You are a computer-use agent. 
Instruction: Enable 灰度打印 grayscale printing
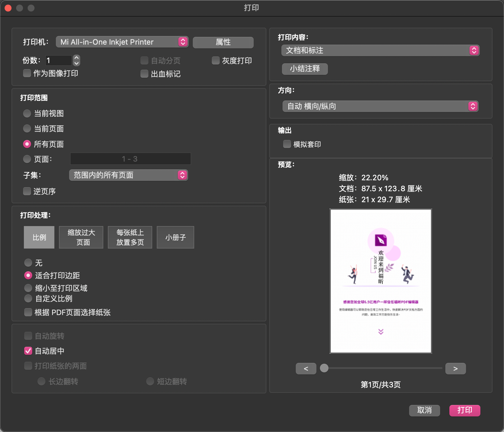click(215, 60)
